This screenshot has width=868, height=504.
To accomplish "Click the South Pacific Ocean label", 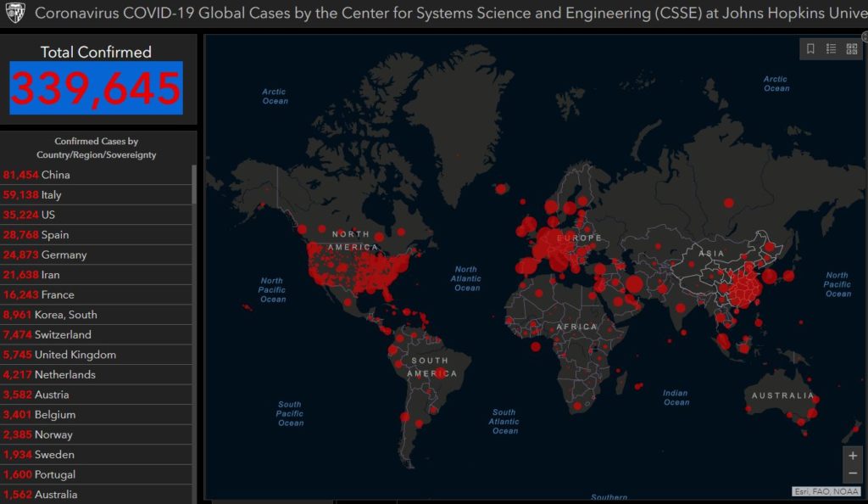I will click(x=290, y=414).
